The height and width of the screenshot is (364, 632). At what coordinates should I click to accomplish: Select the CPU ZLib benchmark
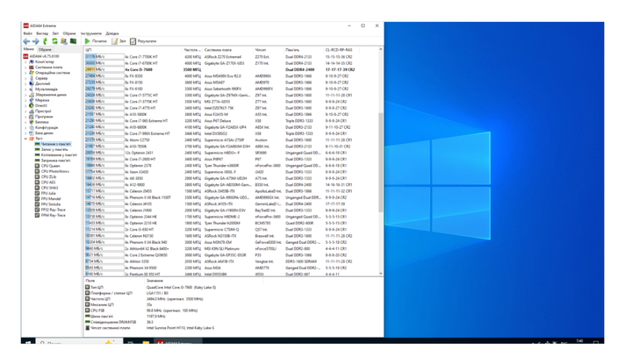pyautogui.click(x=46, y=177)
